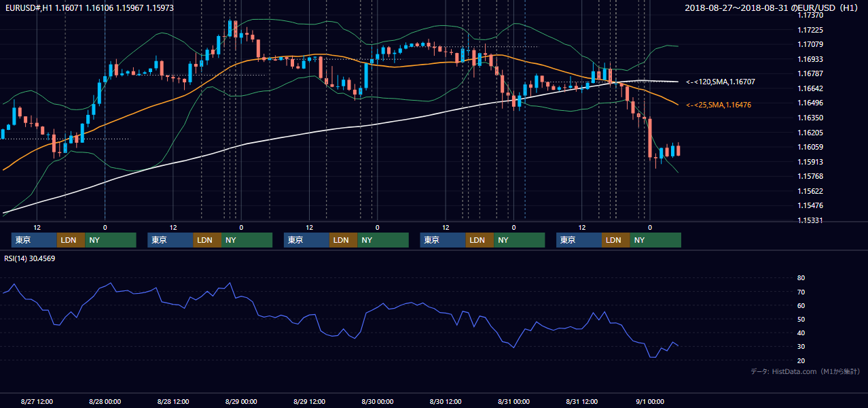868x408 pixels.
Task: Select the 8/27 12:00 time axis label
Action: (x=37, y=401)
